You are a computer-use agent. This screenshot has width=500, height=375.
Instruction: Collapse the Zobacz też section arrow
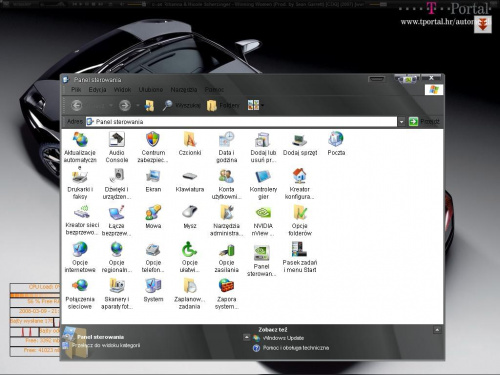point(246,337)
